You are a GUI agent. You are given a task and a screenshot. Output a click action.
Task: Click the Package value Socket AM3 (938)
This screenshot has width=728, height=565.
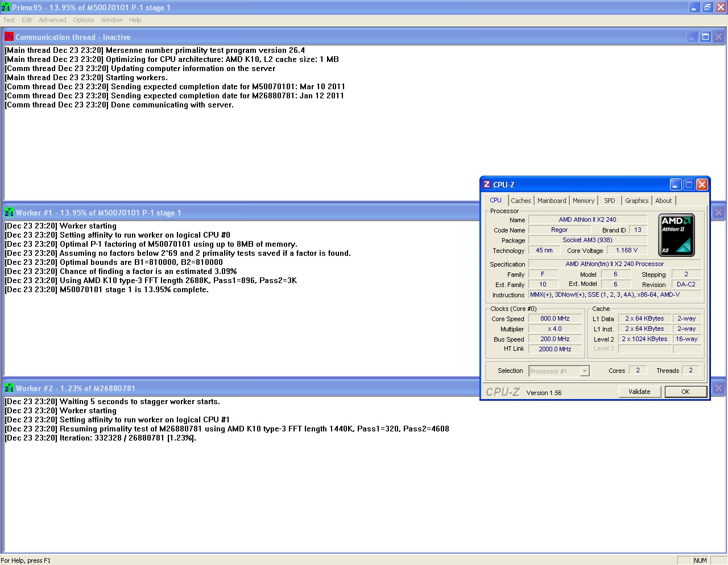click(588, 240)
